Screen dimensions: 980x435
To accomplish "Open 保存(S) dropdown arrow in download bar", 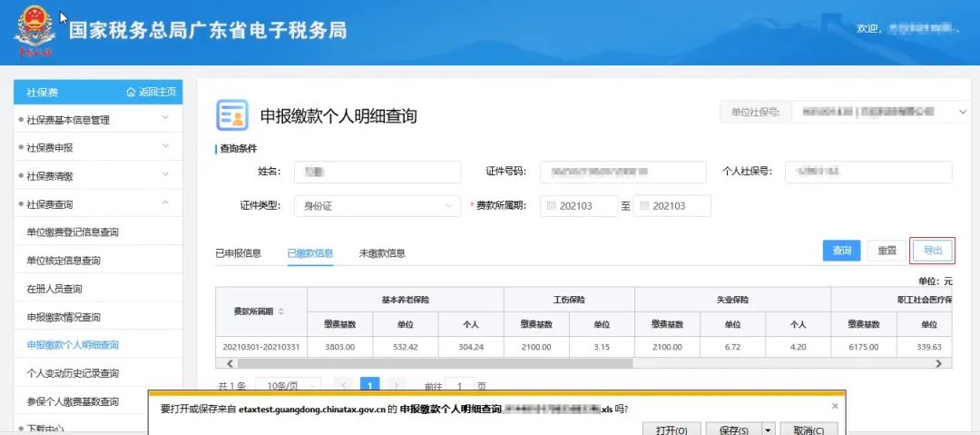I will click(769, 430).
